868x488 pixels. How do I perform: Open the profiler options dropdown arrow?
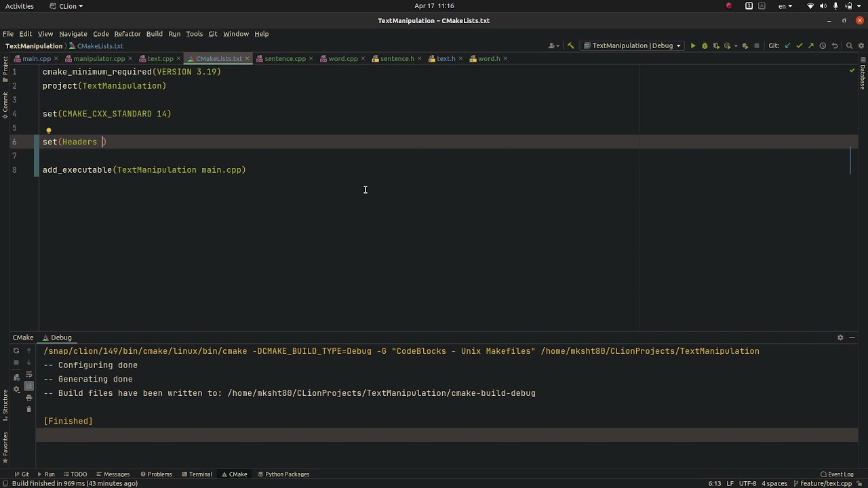[x=735, y=46]
